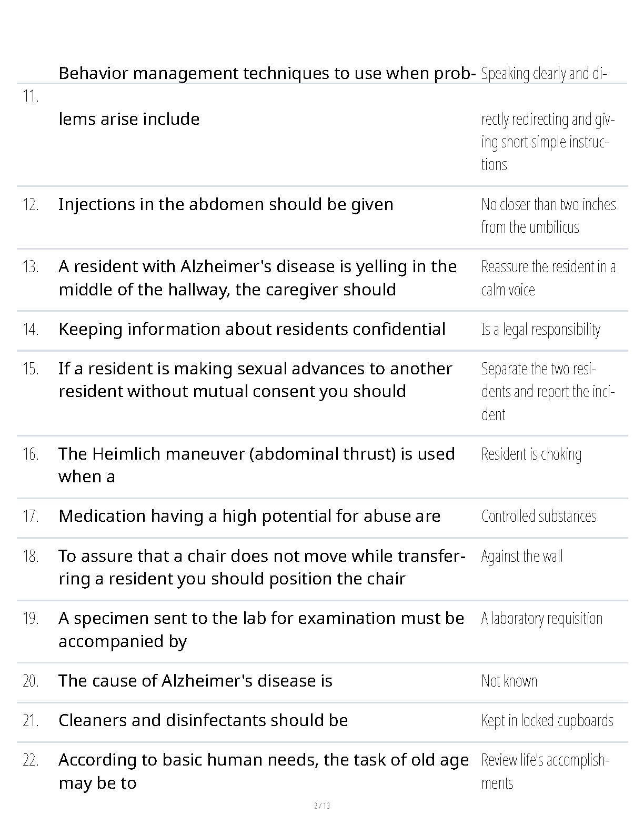Select question 11 about behavior management techniques
Image resolution: width=644 pixels, height=834 pixels.
point(267,96)
